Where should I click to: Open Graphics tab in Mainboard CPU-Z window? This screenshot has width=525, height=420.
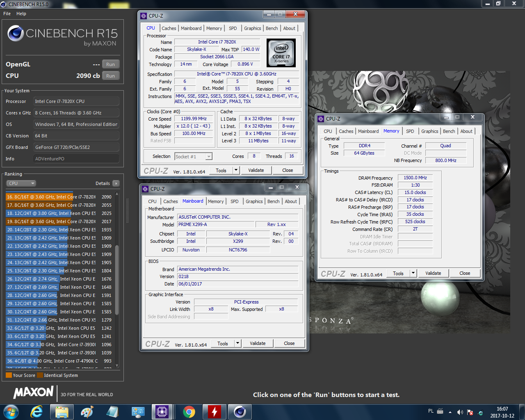tap(254, 201)
